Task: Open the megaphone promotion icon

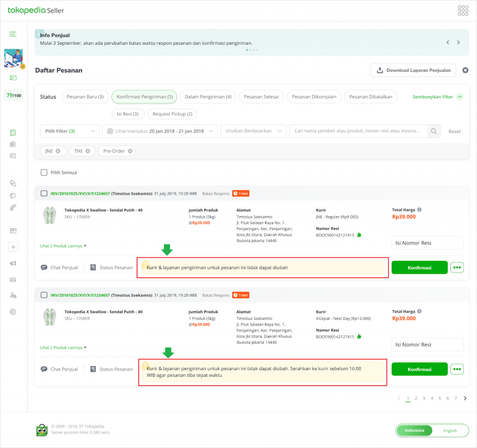Action: click(13, 264)
